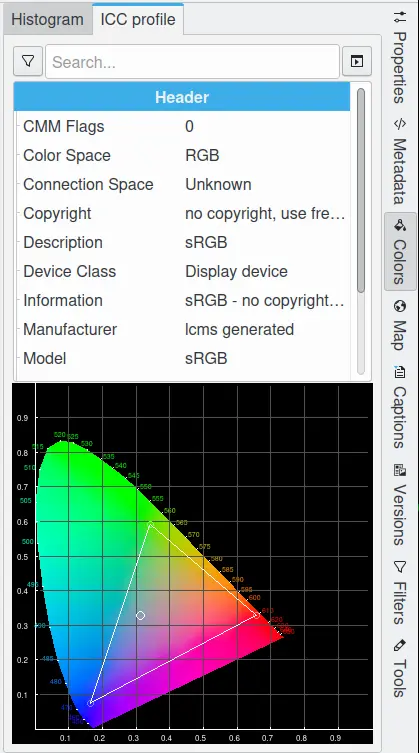The width and height of the screenshot is (419, 753).
Task: Click the options button right of search
Action: coord(357,61)
